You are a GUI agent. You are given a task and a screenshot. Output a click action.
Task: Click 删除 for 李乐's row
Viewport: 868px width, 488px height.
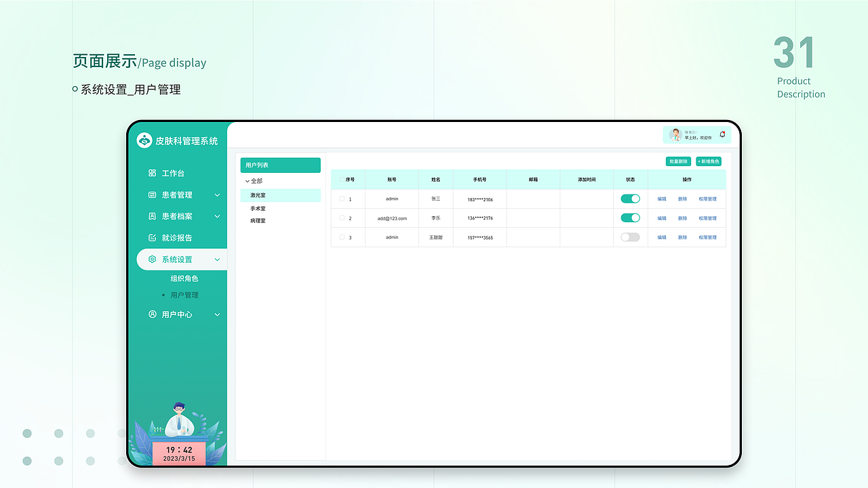682,218
